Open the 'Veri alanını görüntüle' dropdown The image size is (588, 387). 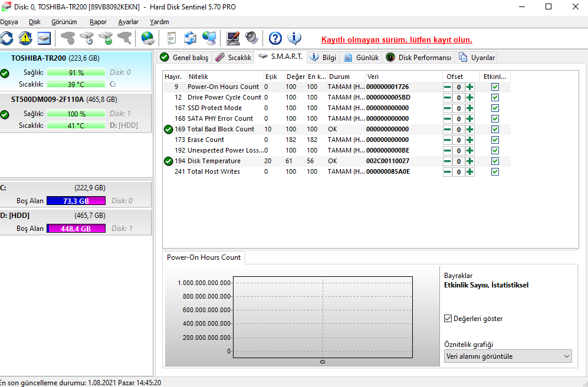pyautogui.click(x=508, y=356)
